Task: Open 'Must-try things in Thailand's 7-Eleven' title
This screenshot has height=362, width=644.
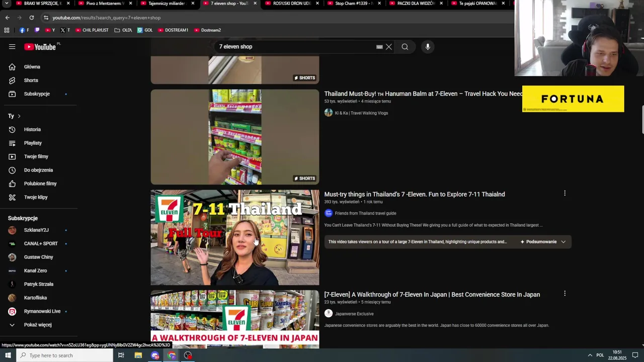Action: point(415,195)
